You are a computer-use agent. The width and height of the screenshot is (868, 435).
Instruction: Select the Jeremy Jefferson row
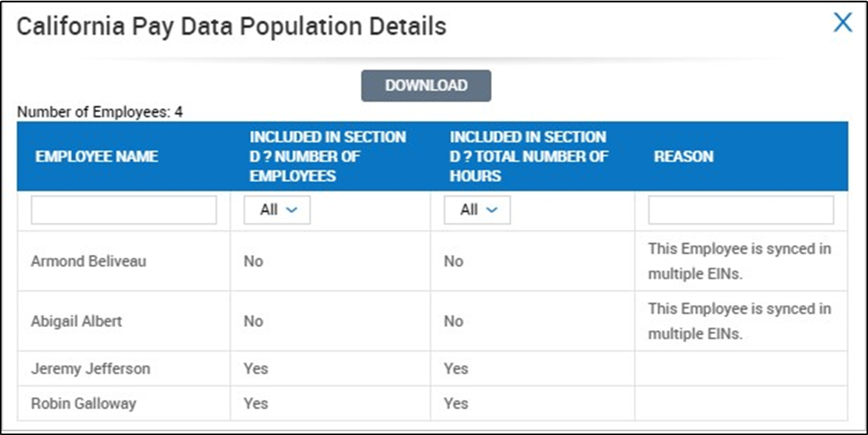(90, 369)
